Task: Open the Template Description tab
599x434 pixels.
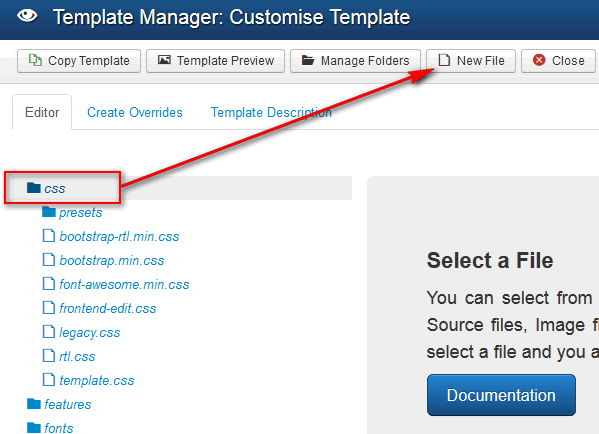Action: pos(271,112)
